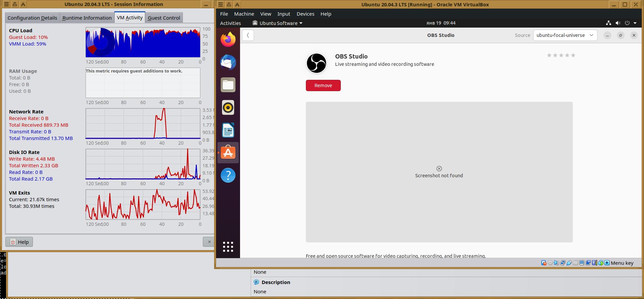Open the Input menu

pos(284,14)
